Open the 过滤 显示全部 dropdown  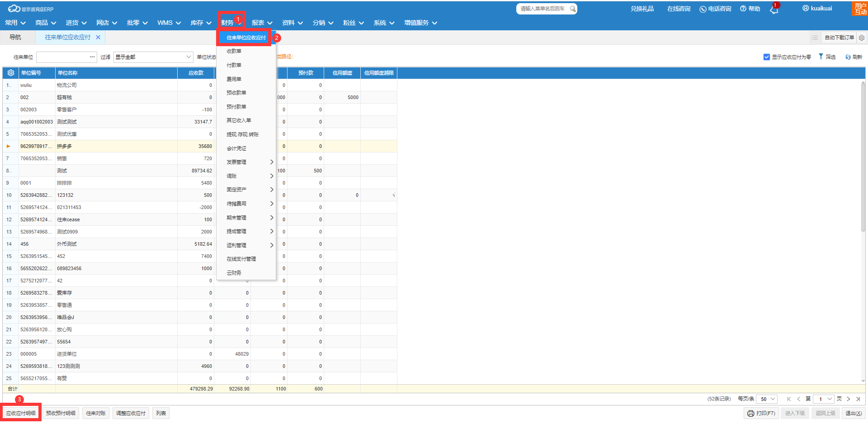point(153,57)
